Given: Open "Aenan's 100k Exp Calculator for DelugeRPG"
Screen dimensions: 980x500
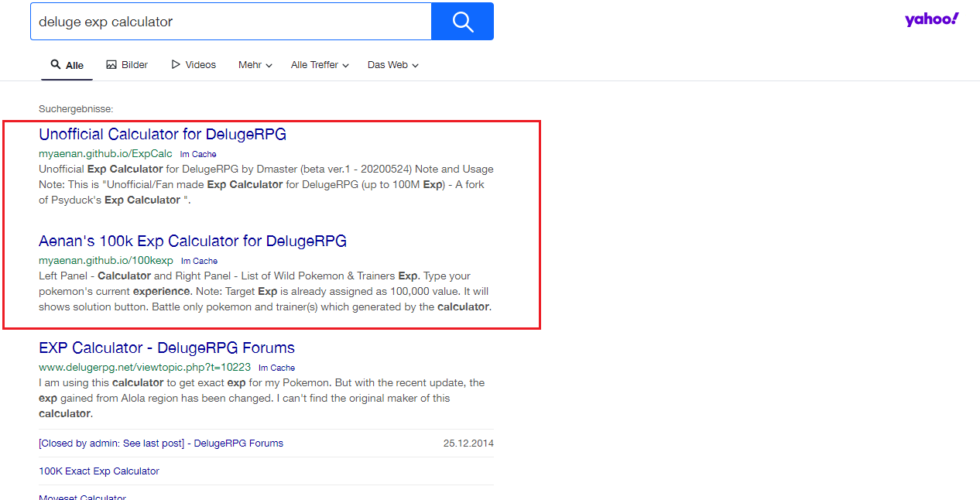Looking at the screenshot, I should point(193,241).
